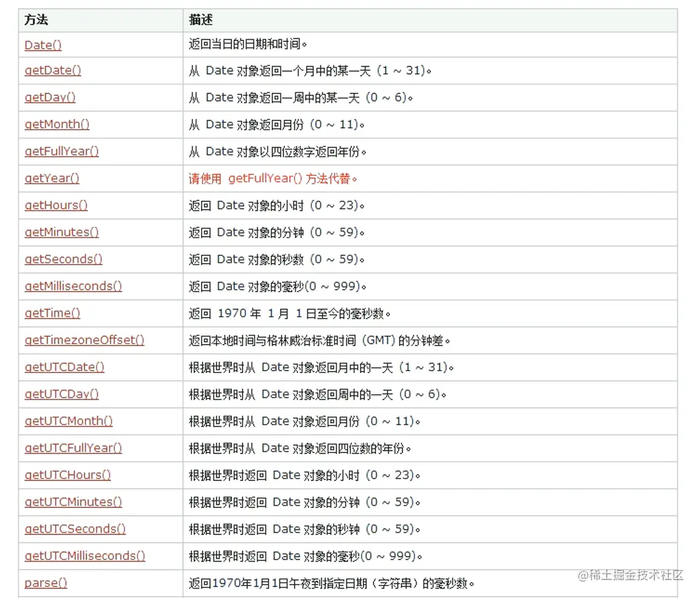Click description 返回本地时间与格林威治标准时间 (GMT) 的分钟差
Image resolution: width=700 pixels, height=598 pixels.
coord(319,341)
